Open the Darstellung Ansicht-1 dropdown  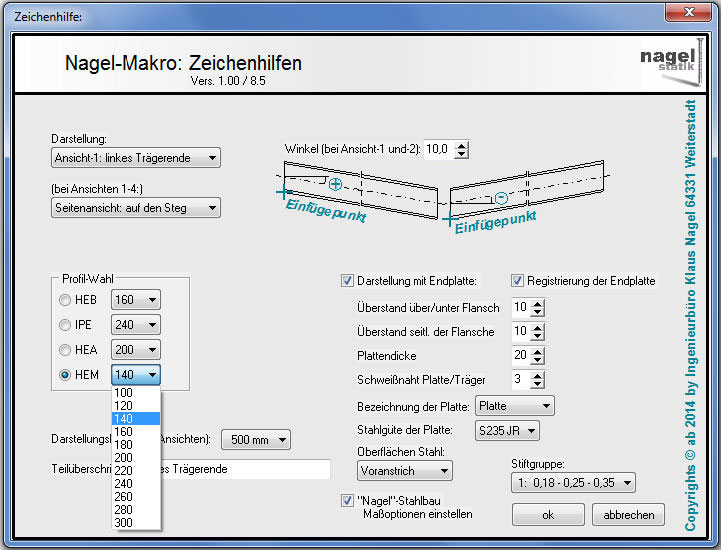click(136, 158)
